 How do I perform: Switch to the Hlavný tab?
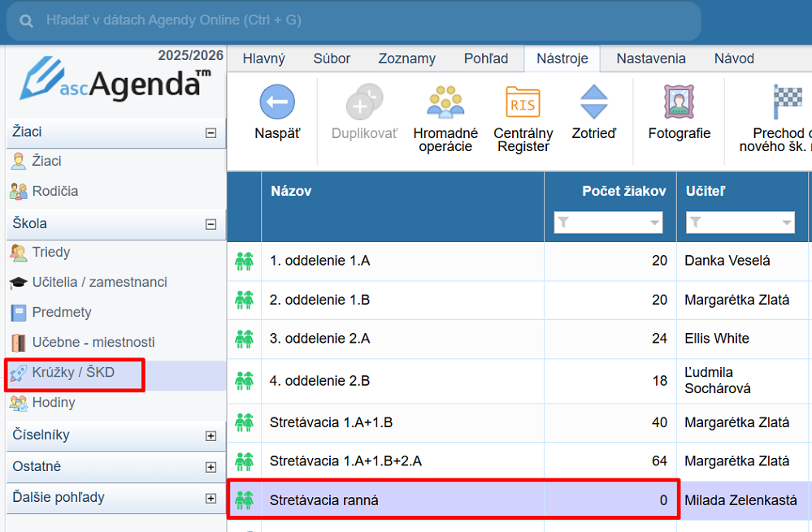[x=263, y=58]
